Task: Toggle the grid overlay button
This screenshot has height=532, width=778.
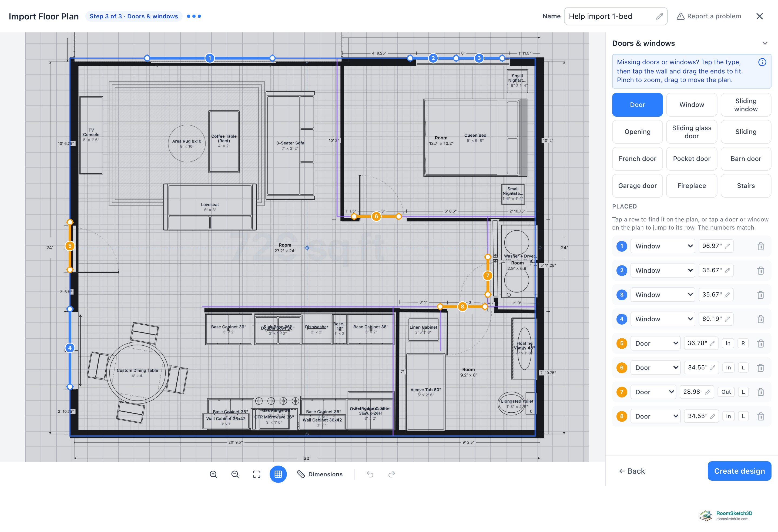Action: [x=278, y=474]
